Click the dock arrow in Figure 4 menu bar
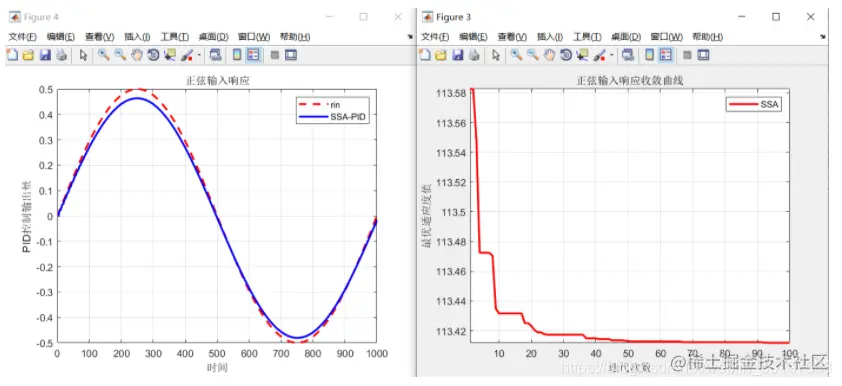Viewport: 842px width, 386px height. click(x=411, y=37)
